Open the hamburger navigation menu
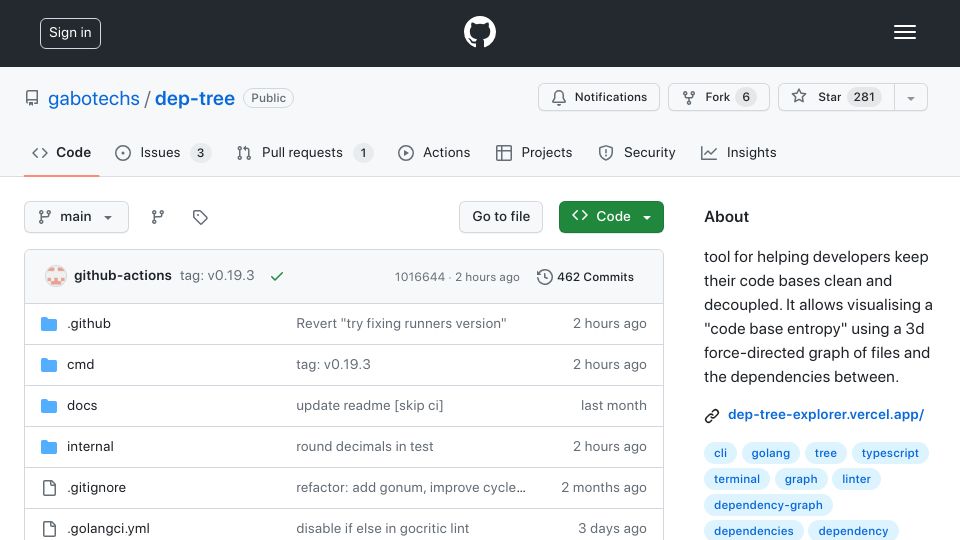Image resolution: width=960 pixels, height=540 pixels. (904, 32)
